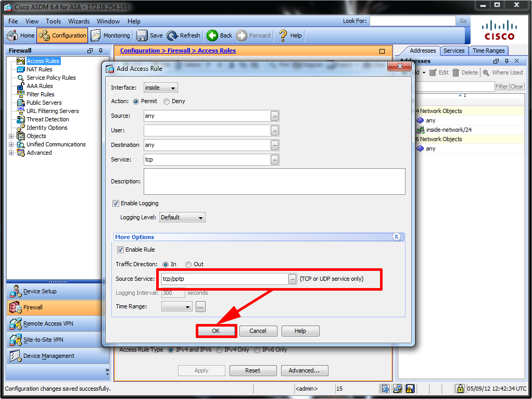Expand the Advanced tree node

11,153
